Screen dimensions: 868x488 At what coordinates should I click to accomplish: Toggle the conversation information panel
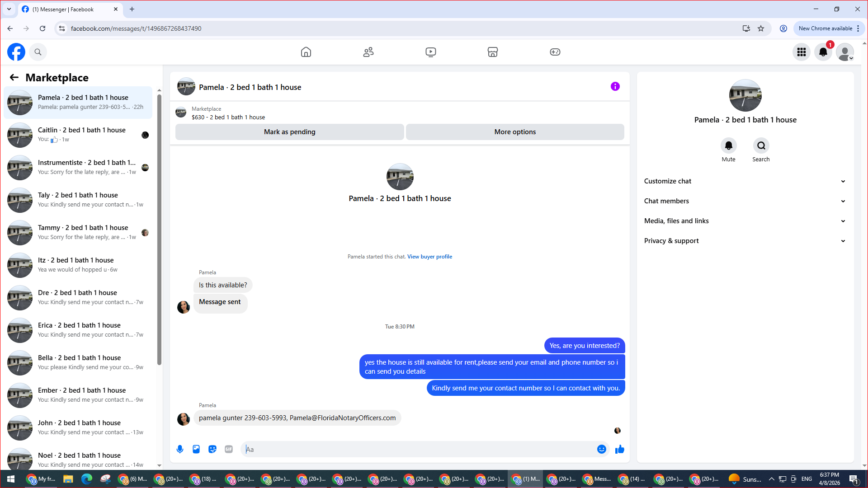(x=615, y=86)
